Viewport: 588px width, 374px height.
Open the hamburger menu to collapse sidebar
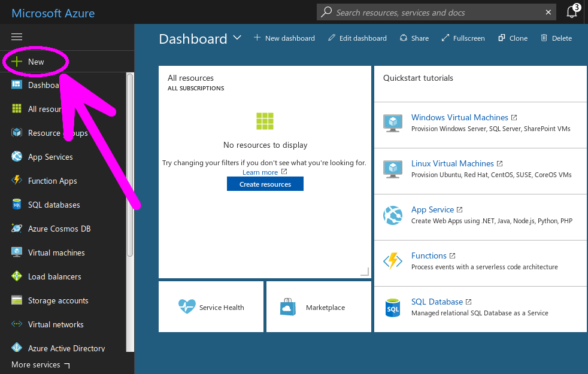pos(17,37)
